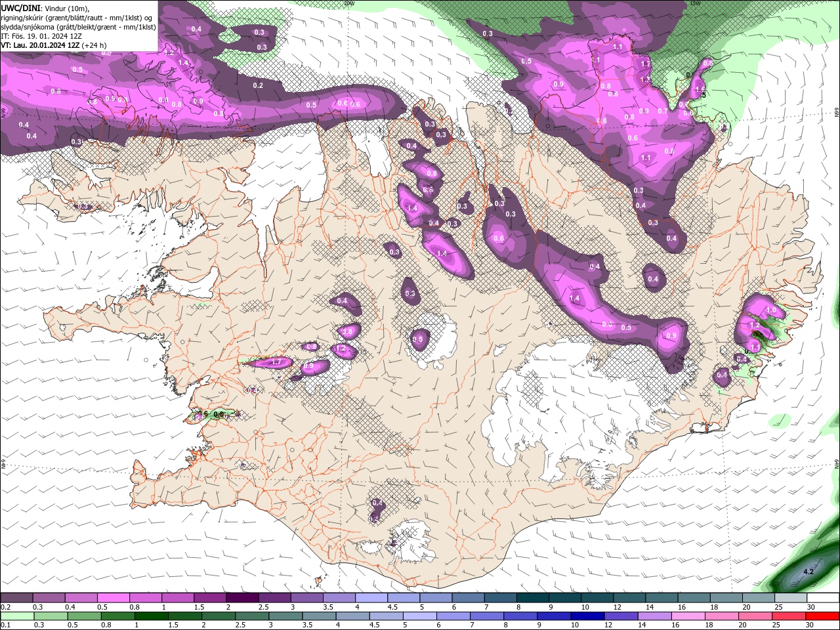Pick the light lavender 4 swatch in snow legend

coord(371,598)
